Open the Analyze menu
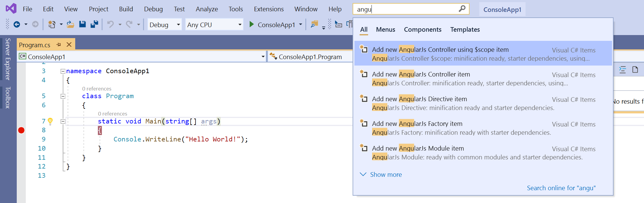This screenshot has width=644, height=203. 207,9
